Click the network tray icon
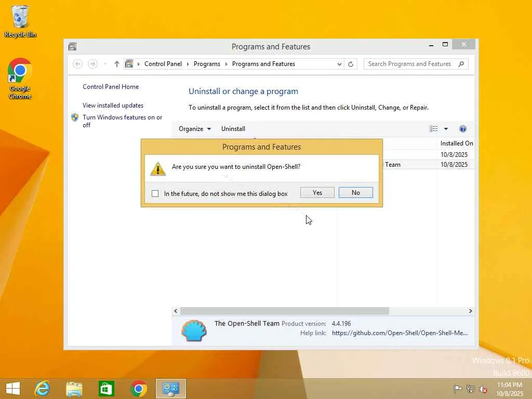The height and width of the screenshot is (399, 532). 470,389
